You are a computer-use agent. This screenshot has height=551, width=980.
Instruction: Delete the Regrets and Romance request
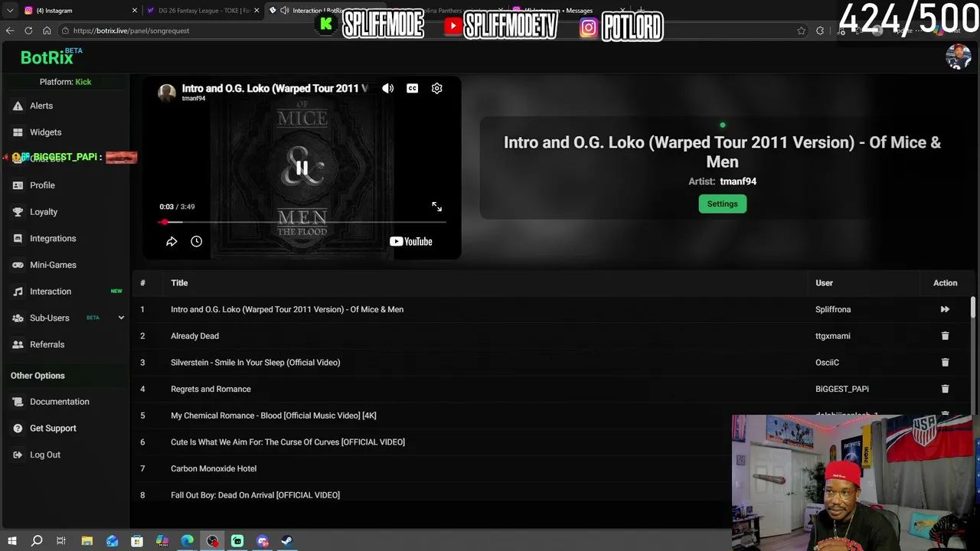click(x=945, y=389)
